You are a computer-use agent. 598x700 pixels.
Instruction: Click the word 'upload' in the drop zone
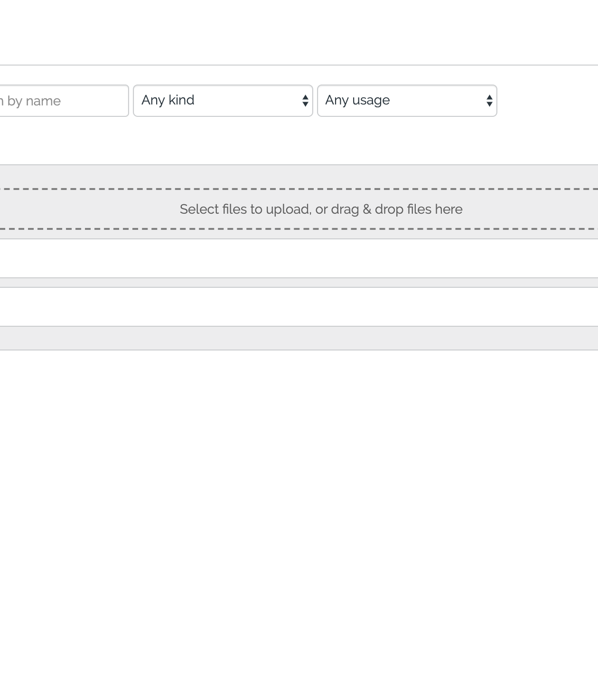[x=288, y=209]
